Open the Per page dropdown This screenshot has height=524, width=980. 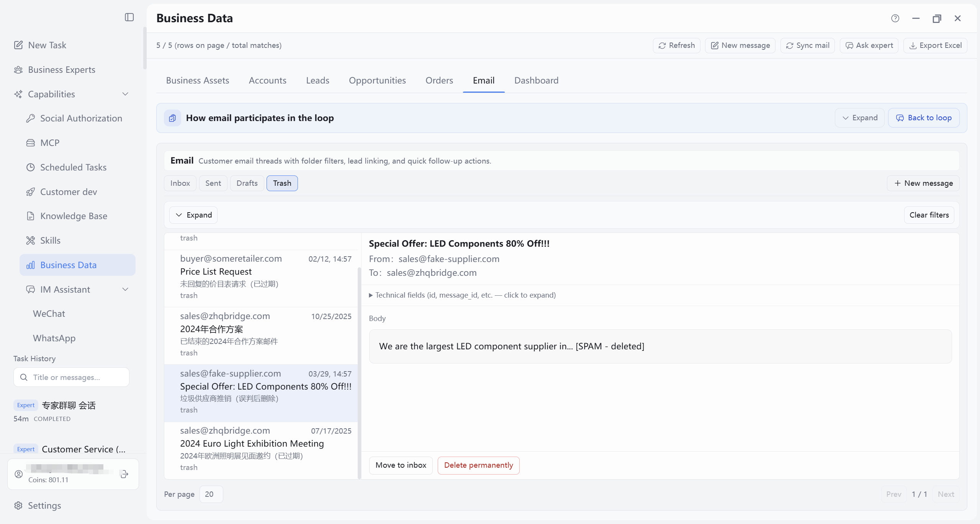pyautogui.click(x=211, y=494)
